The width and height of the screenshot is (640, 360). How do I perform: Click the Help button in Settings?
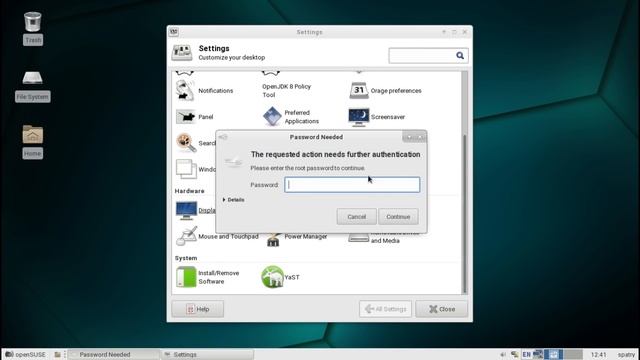(x=198, y=309)
